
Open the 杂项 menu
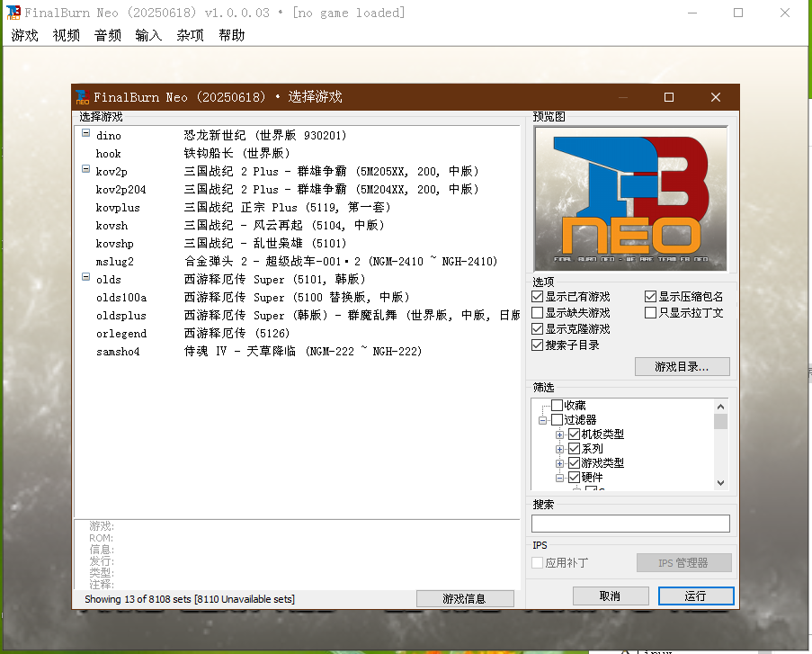point(190,35)
